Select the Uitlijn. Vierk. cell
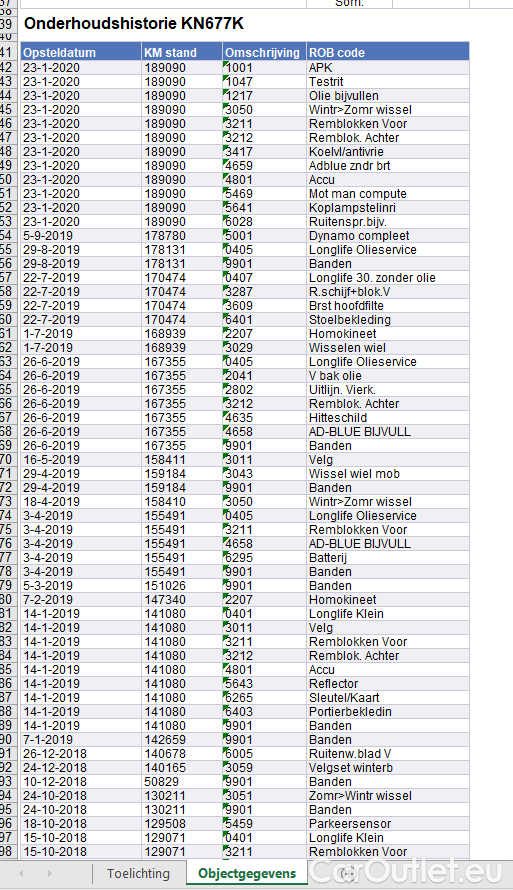Viewport: 513px width, 890px height. (x=388, y=389)
